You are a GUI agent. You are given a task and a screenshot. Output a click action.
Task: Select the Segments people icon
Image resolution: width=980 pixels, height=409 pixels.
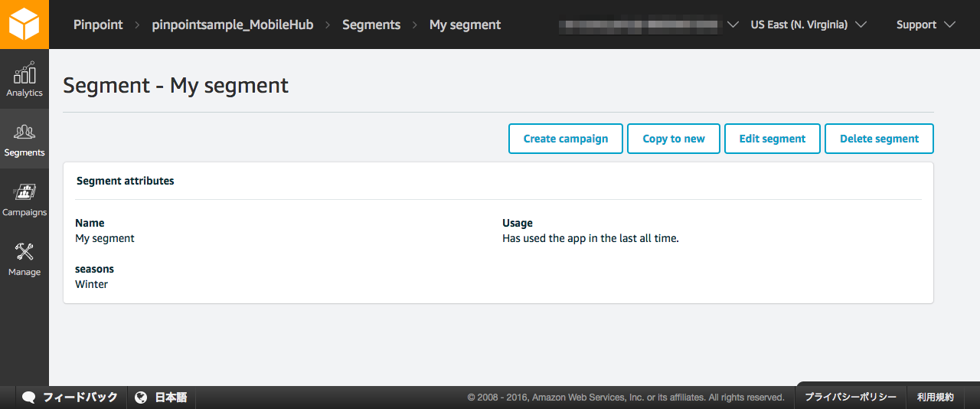[24, 133]
